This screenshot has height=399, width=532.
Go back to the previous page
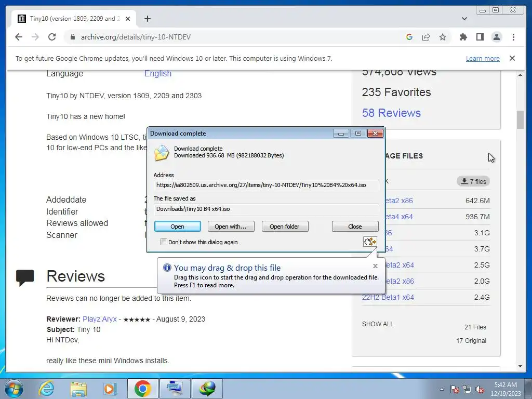pos(19,37)
